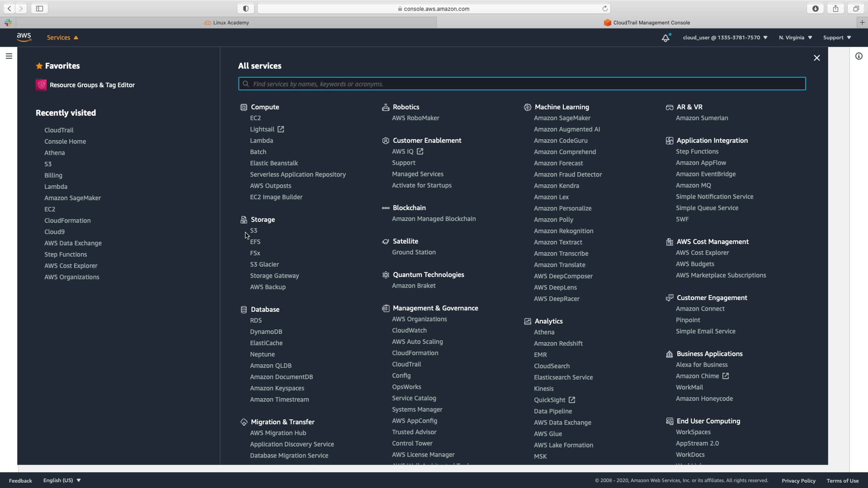Click the Database category icon
Screen dimensions: 868x488
(x=244, y=310)
